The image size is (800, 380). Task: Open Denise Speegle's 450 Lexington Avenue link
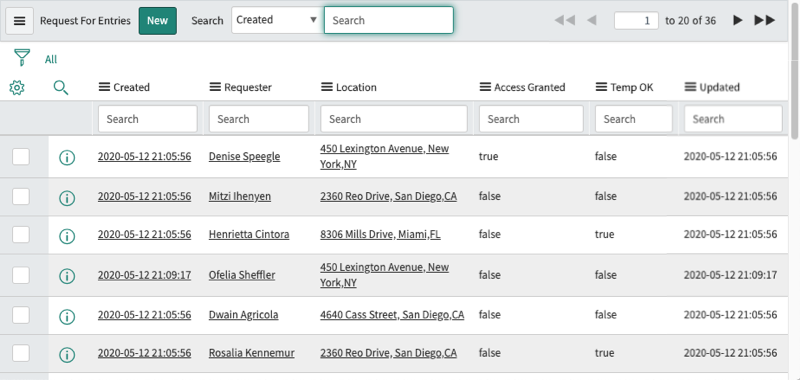[385, 157]
